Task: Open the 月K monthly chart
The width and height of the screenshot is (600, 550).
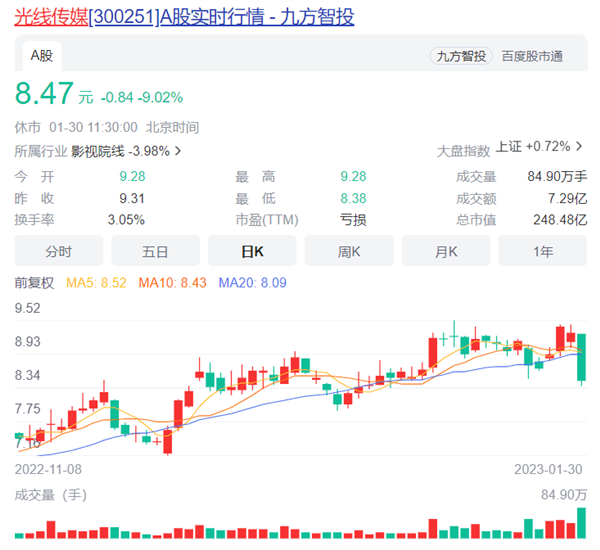Action: 446,251
